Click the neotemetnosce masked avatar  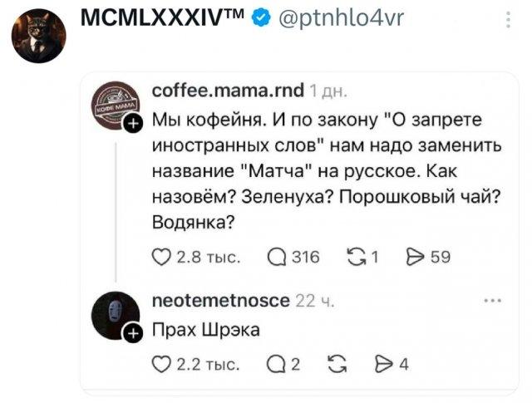[114, 313]
